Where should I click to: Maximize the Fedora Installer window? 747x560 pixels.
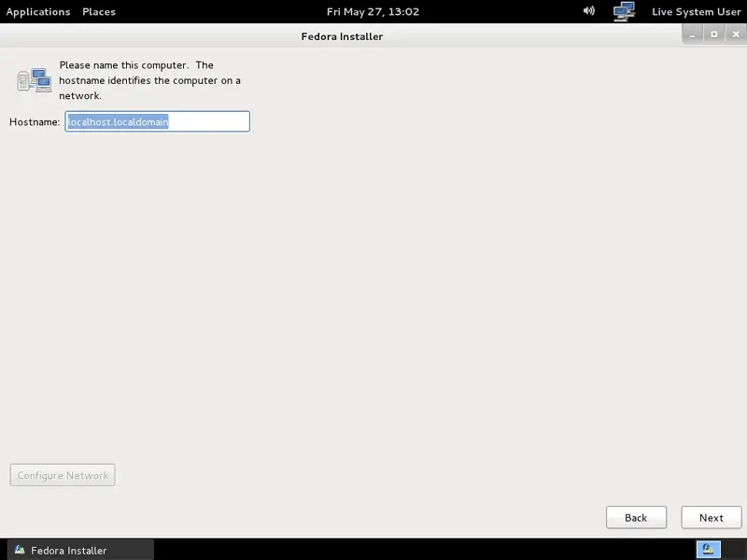[713, 35]
